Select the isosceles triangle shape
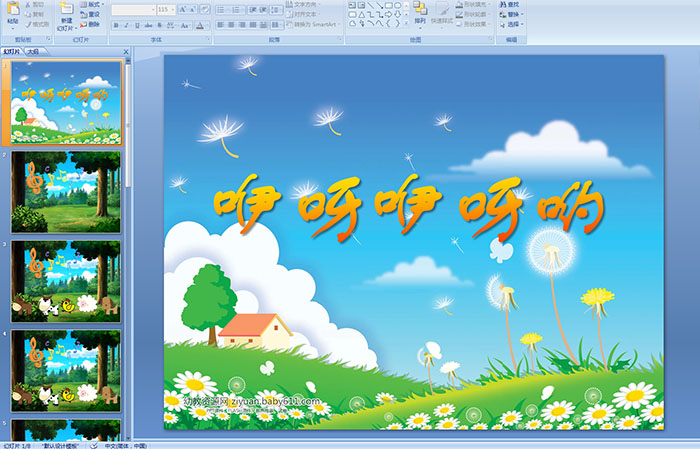 [362, 15]
